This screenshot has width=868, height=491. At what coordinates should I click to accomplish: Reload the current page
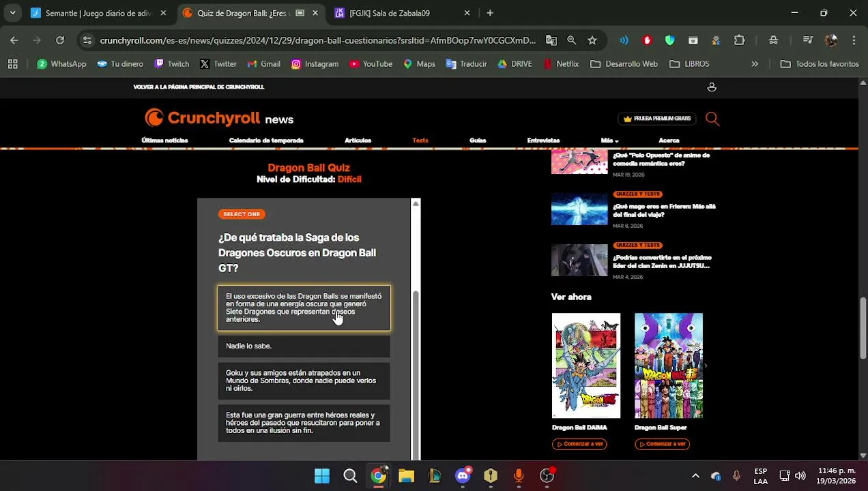60,40
